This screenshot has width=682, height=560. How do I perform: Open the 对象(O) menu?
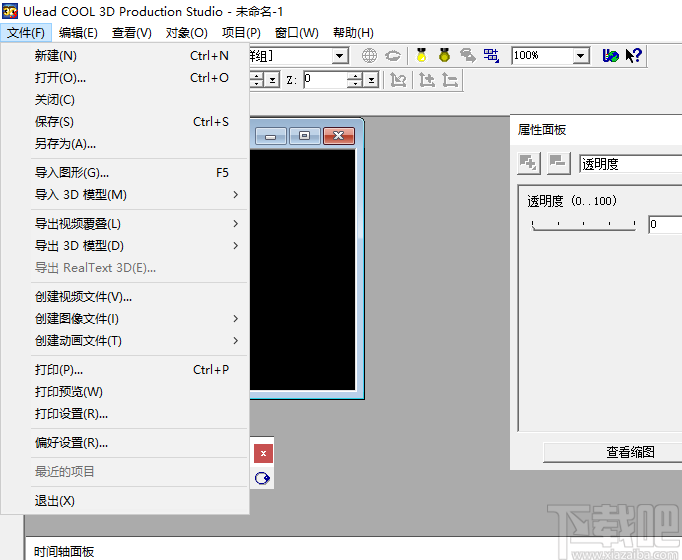[x=187, y=33]
